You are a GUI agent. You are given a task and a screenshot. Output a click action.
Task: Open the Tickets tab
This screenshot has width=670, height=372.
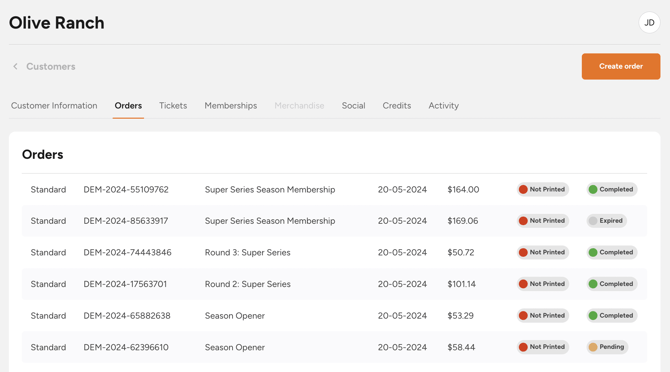173,105
